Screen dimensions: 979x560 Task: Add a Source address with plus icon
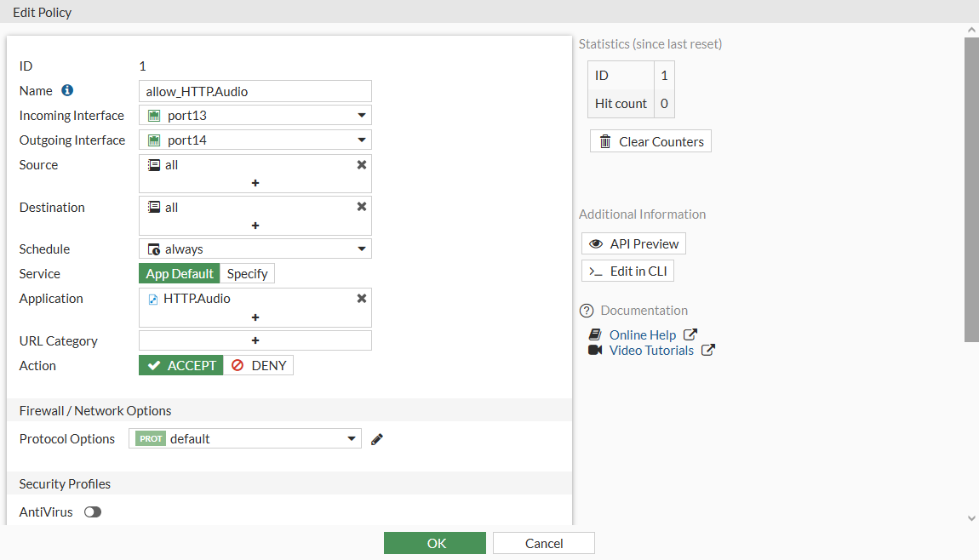coord(255,183)
